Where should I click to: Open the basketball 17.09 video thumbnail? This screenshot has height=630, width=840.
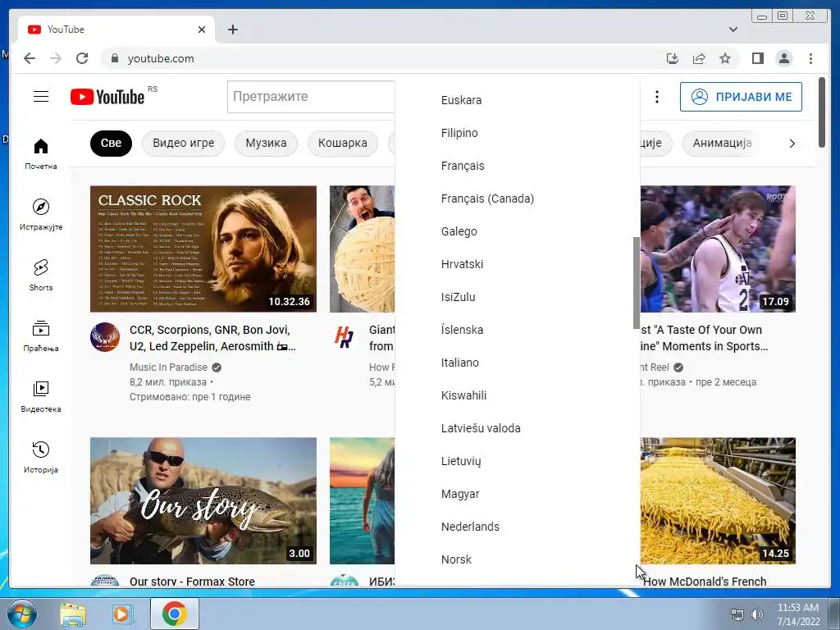[718, 249]
